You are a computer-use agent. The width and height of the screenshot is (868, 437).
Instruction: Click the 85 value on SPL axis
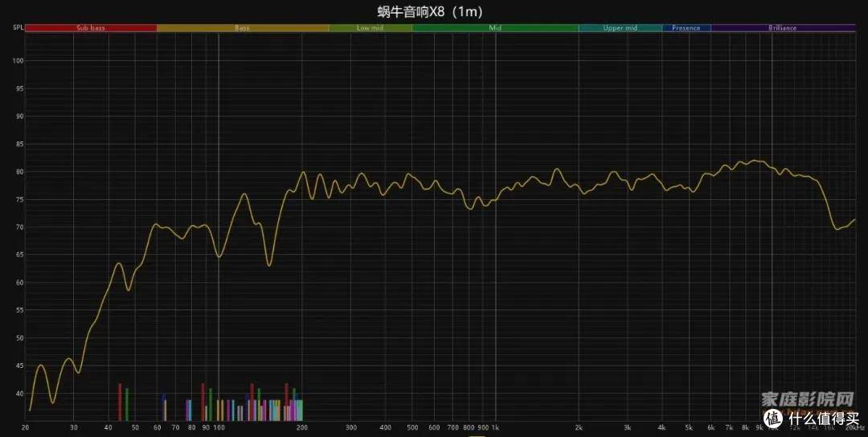20,145
